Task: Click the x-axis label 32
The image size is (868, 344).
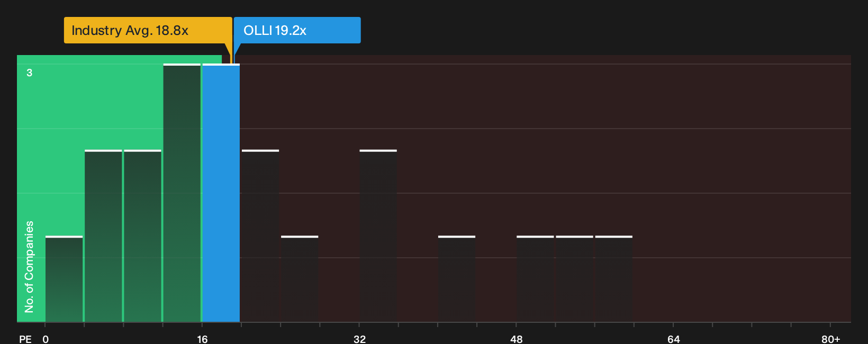Action: point(359,339)
